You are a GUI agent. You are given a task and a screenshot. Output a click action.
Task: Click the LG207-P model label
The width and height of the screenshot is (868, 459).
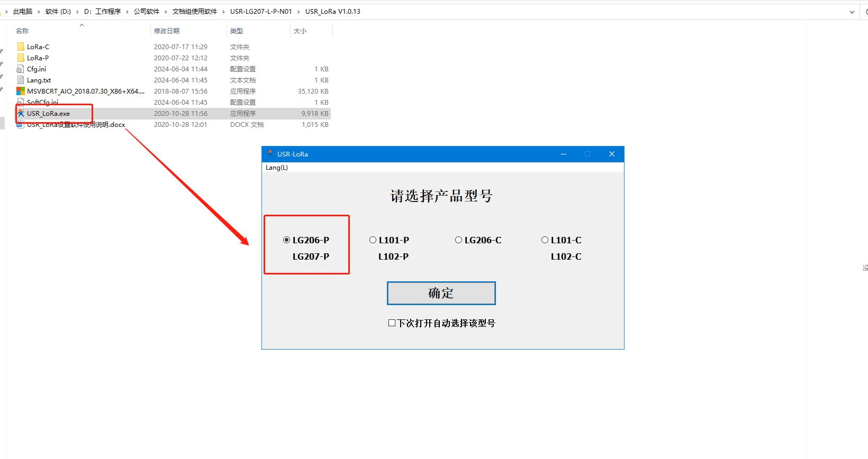pos(311,256)
